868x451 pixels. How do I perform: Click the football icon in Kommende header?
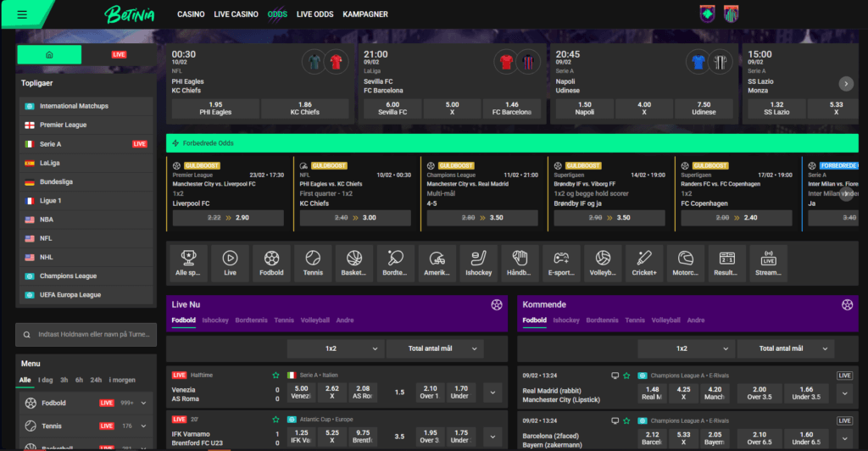tap(847, 305)
